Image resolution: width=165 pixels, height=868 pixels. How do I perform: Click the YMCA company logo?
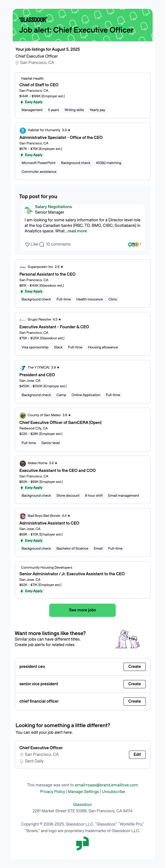tap(23, 368)
